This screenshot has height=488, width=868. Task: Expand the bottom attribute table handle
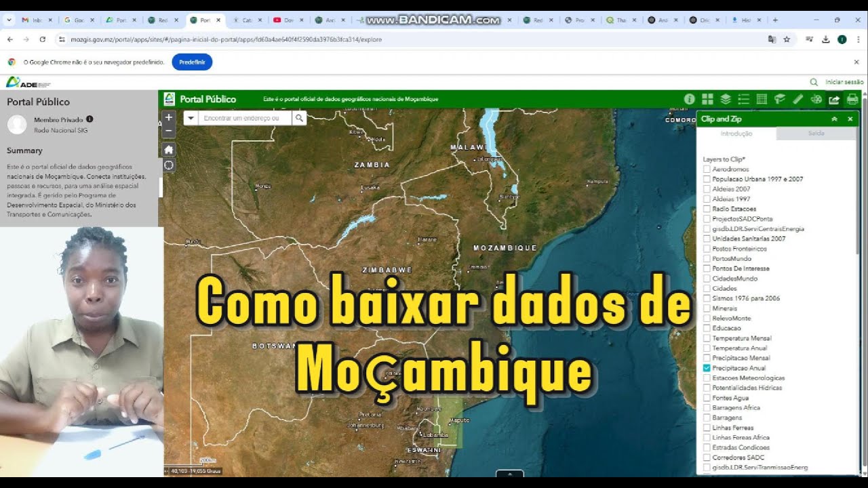coord(509,473)
